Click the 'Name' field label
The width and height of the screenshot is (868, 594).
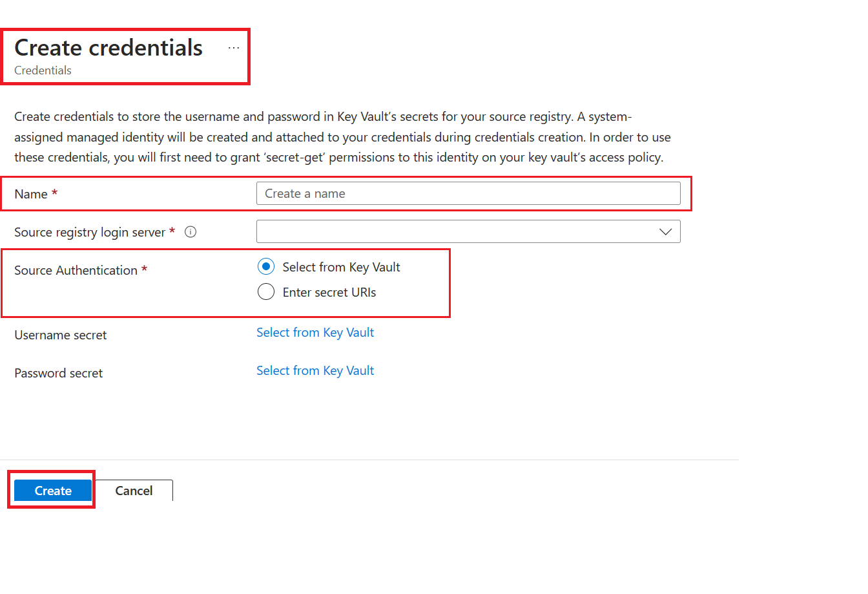click(31, 194)
